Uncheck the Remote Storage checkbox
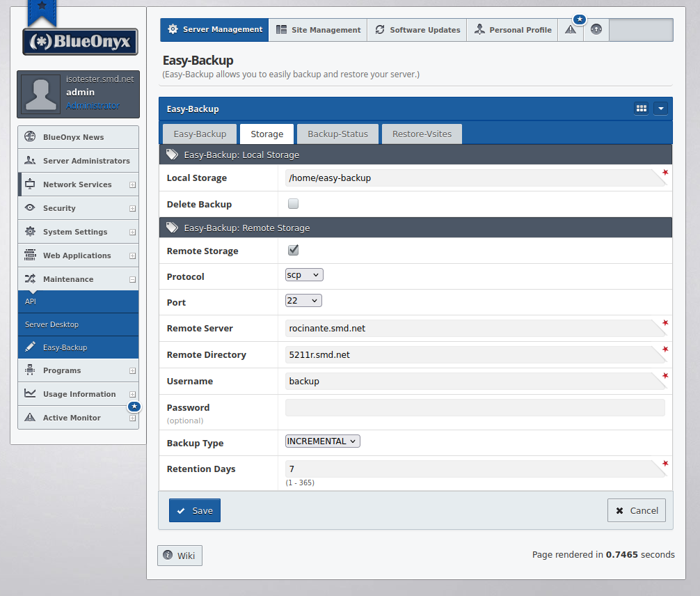 [294, 251]
